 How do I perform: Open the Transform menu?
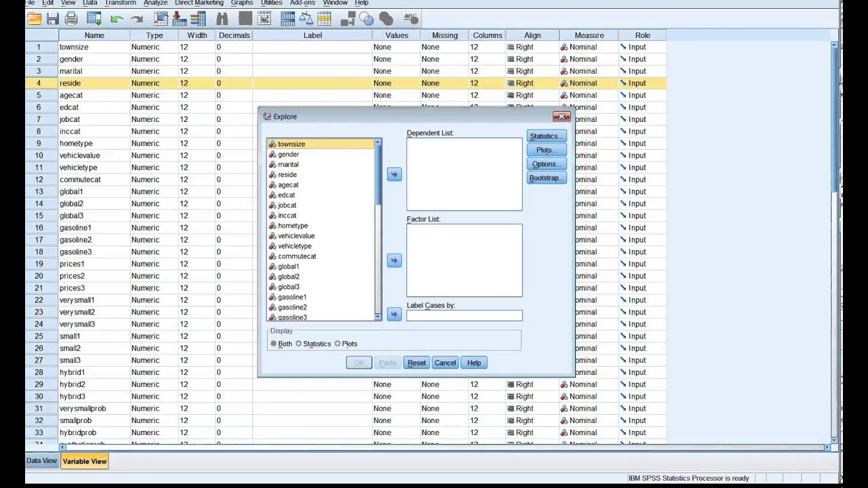pos(120,3)
